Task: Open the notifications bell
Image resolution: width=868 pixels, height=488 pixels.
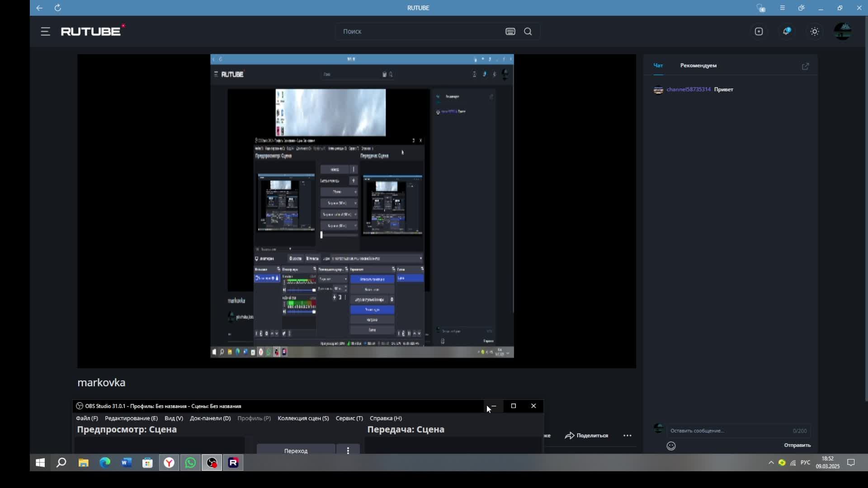Action: pos(787,31)
